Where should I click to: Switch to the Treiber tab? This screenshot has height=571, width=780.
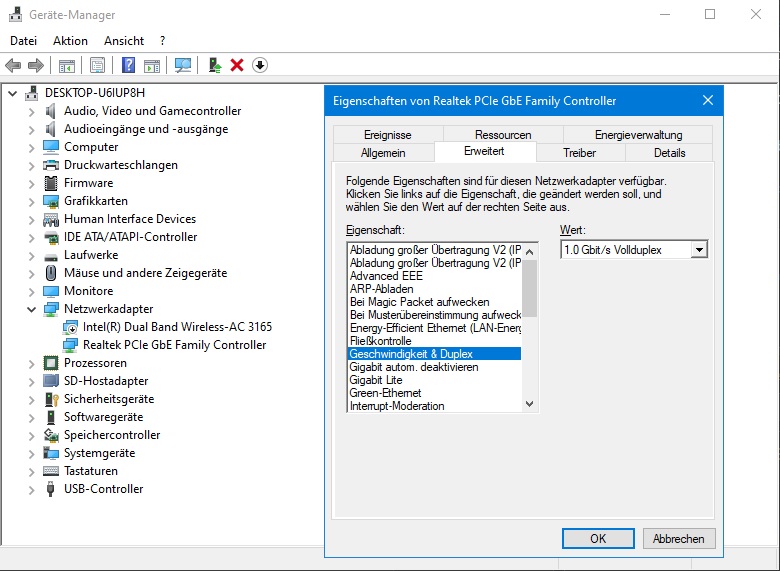pos(580,153)
